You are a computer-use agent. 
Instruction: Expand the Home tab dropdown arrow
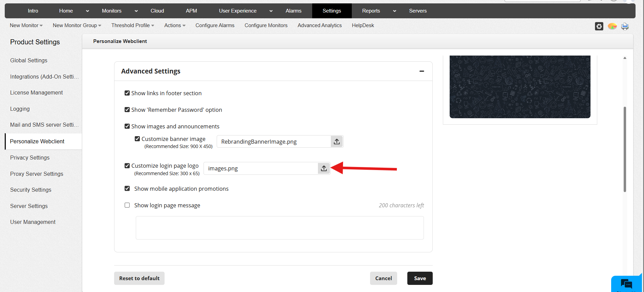pos(87,11)
